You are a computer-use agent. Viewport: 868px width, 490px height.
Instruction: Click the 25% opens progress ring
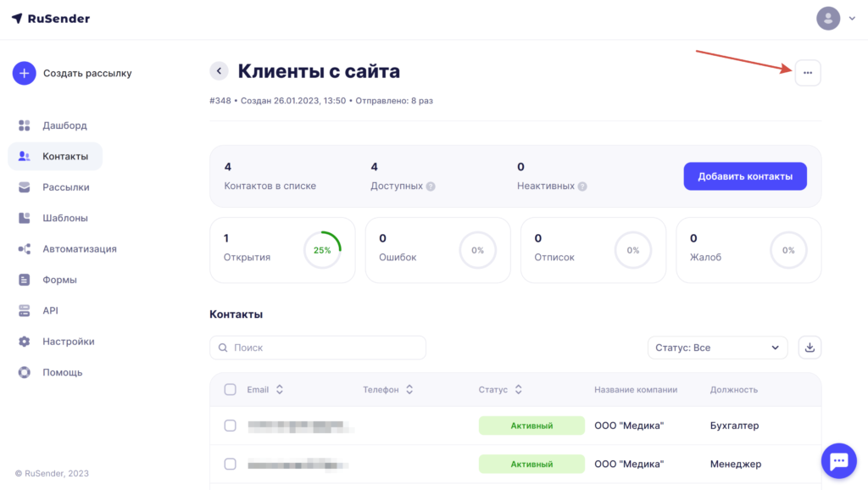(x=322, y=250)
